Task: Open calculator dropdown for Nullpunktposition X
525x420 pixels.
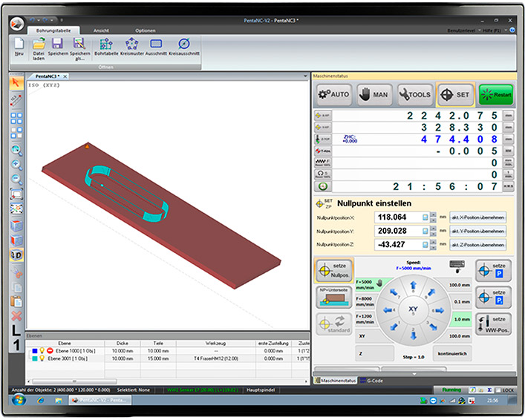Action: tap(426, 217)
